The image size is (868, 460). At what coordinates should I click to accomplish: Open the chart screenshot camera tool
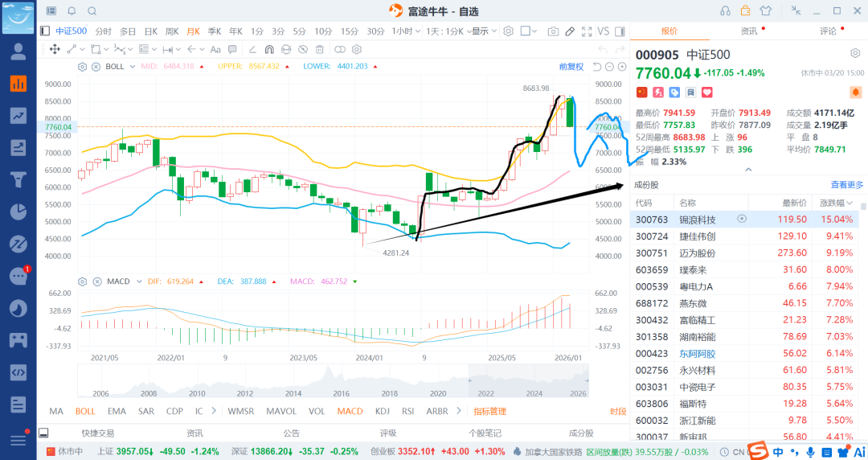click(x=553, y=31)
